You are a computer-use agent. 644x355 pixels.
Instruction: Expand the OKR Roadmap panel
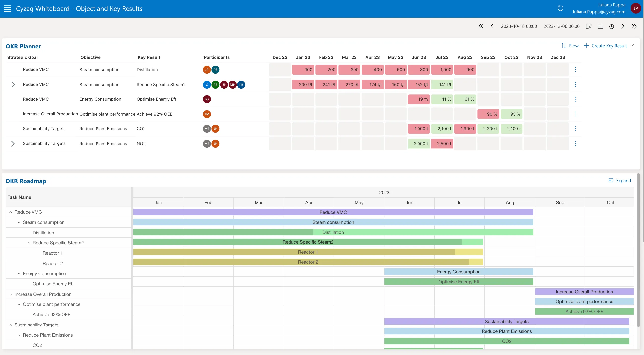click(x=619, y=181)
